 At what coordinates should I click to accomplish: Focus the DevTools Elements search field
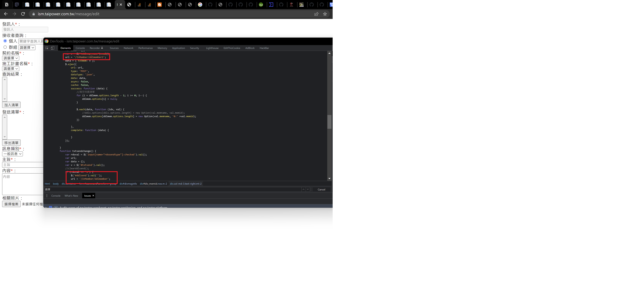coord(172,189)
